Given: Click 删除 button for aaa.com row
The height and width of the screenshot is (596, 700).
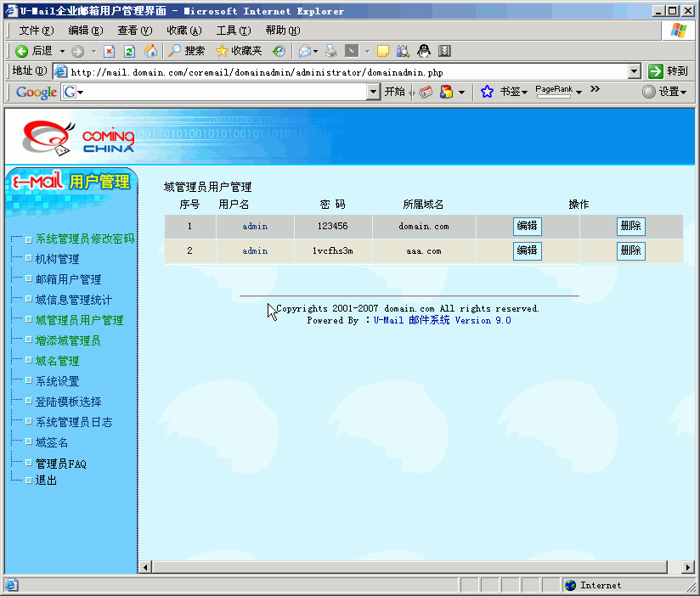Looking at the screenshot, I should 630,251.
